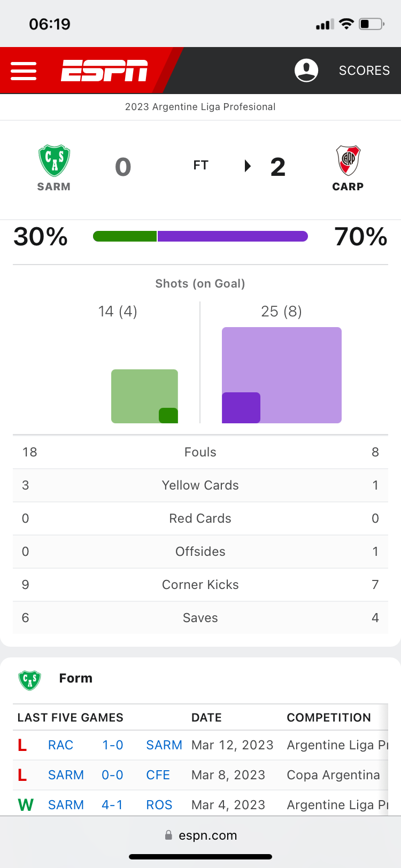Tap the purple possession bar segment

click(x=233, y=236)
